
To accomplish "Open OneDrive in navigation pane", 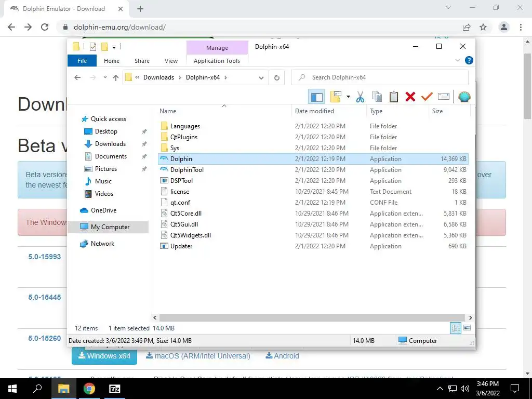I will pos(103,210).
